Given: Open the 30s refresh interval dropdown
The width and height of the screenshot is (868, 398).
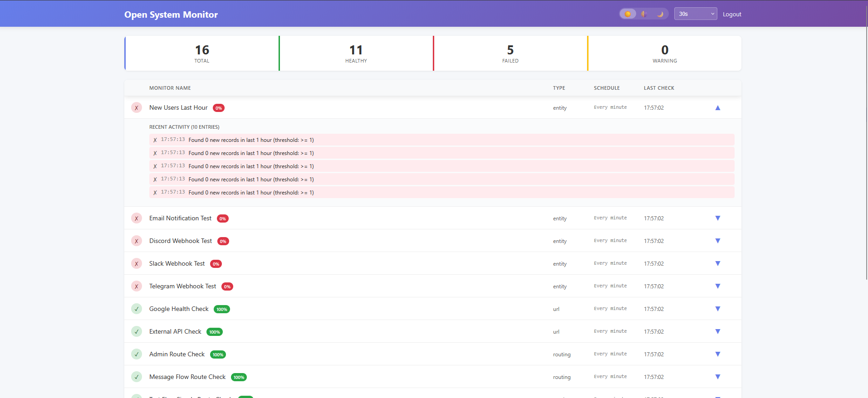Looking at the screenshot, I should (x=695, y=14).
